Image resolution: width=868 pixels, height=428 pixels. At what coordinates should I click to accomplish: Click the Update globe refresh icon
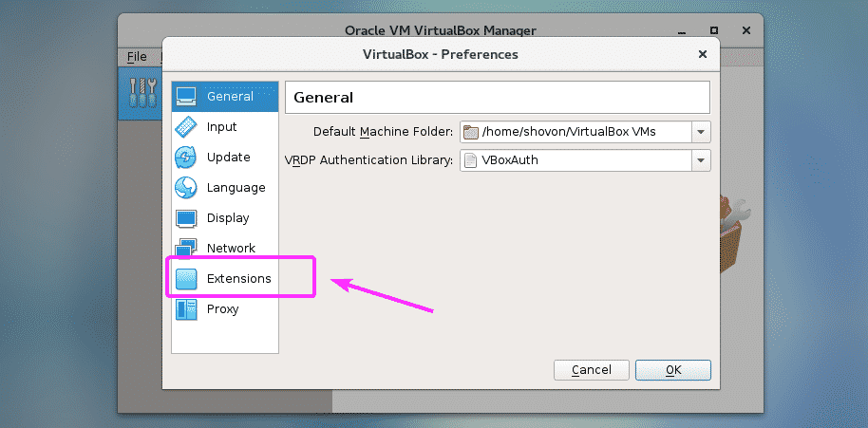click(186, 158)
